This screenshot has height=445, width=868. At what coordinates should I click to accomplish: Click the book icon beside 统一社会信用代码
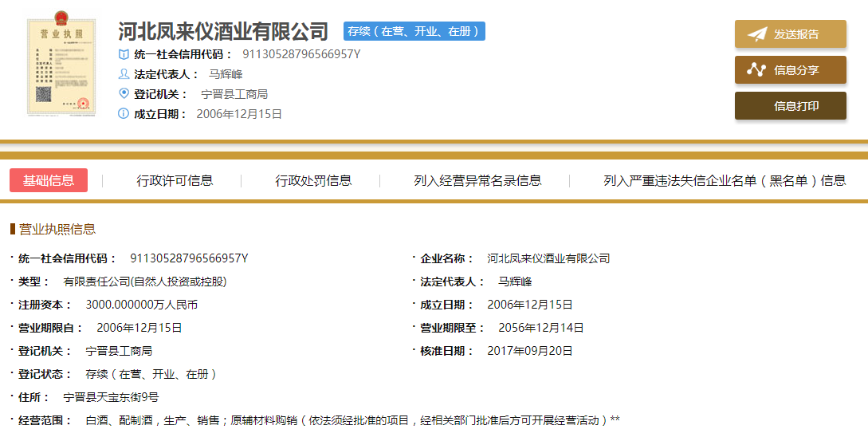pos(124,54)
